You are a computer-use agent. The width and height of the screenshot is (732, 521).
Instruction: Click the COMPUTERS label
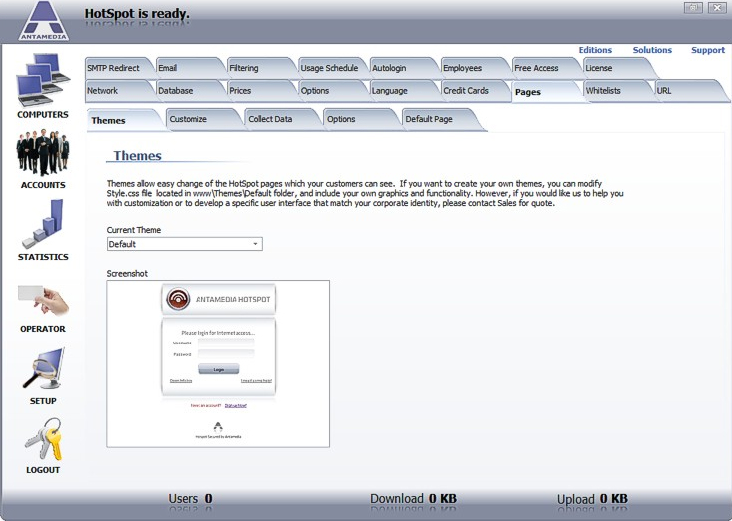42,115
